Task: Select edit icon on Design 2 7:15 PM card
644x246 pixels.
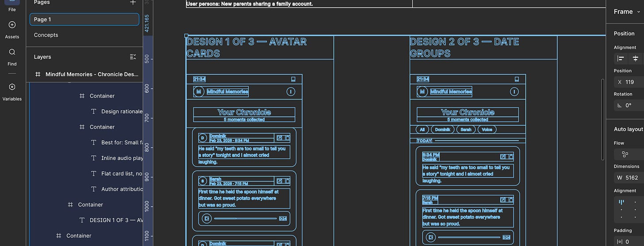Action: pos(503,200)
